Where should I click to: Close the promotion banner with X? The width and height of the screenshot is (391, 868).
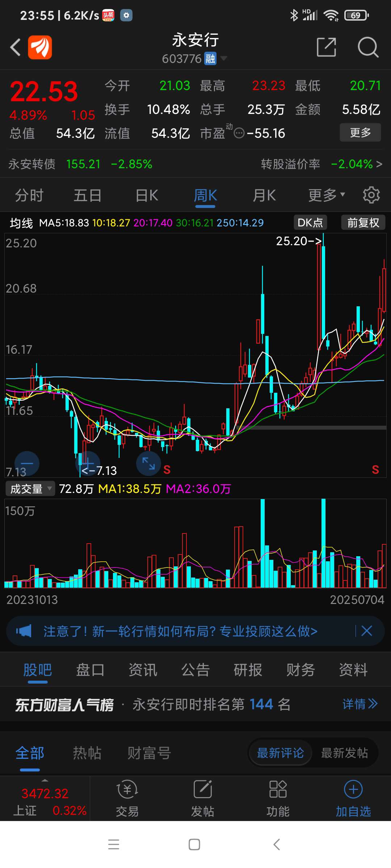point(367,631)
